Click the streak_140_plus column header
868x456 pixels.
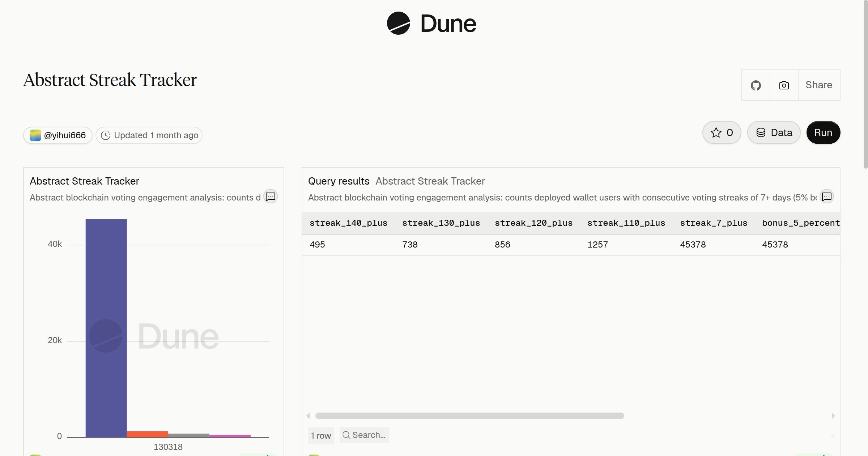click(x=348, y=223)
